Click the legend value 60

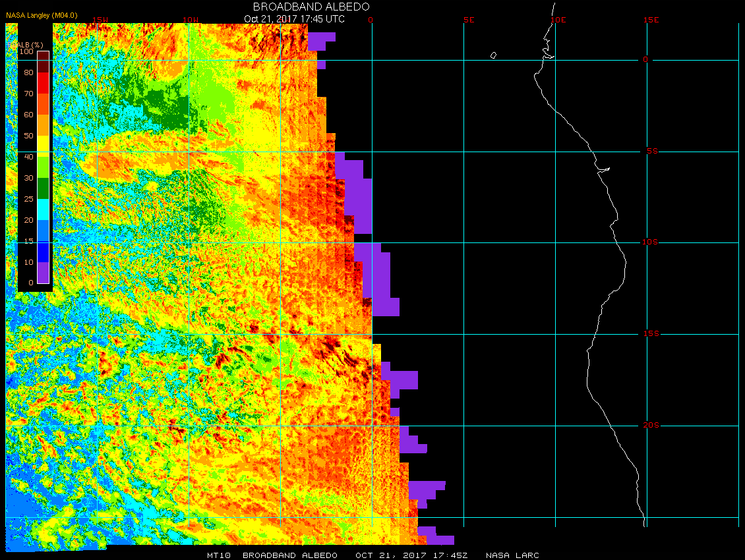pos(29,115)
